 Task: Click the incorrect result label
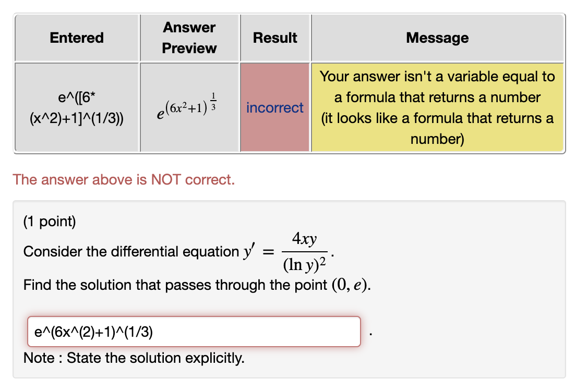pos(275,108)
